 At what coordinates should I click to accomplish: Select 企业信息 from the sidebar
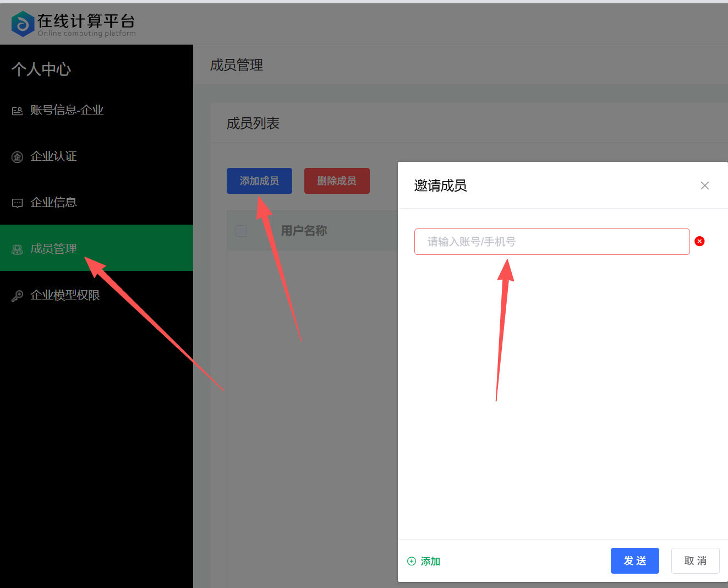pos(53,203)
